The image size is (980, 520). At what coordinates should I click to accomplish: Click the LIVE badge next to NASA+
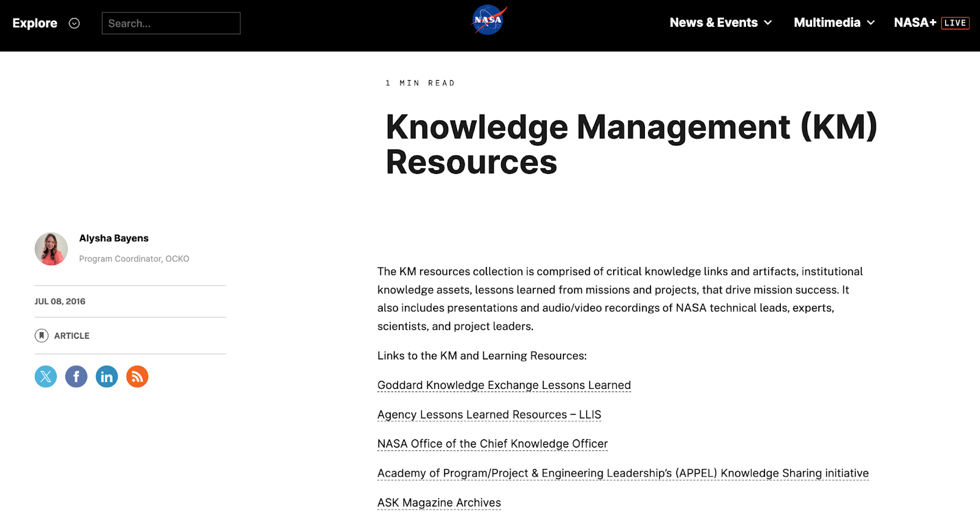(955, 23)
